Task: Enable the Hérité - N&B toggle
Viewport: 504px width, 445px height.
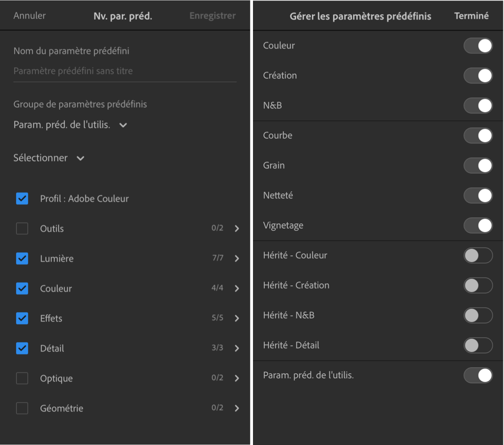Action: [x=478, y=315]
